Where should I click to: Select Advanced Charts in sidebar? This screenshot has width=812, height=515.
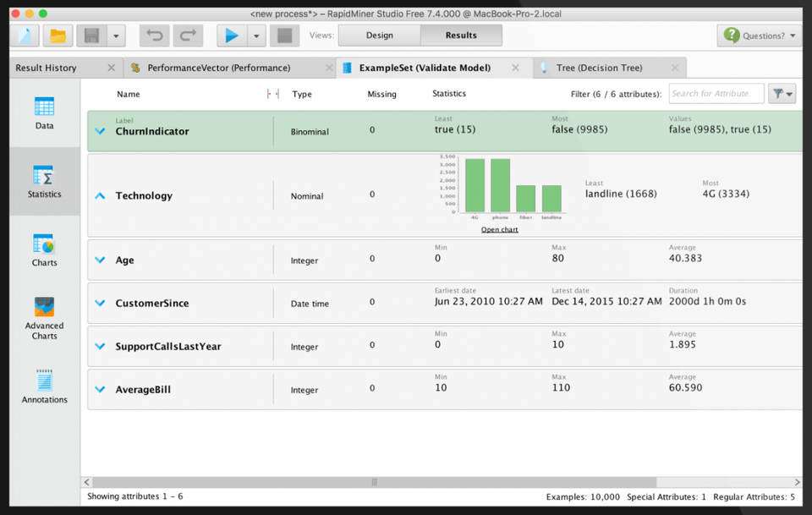pyautogui.click(x=44, y=318)
